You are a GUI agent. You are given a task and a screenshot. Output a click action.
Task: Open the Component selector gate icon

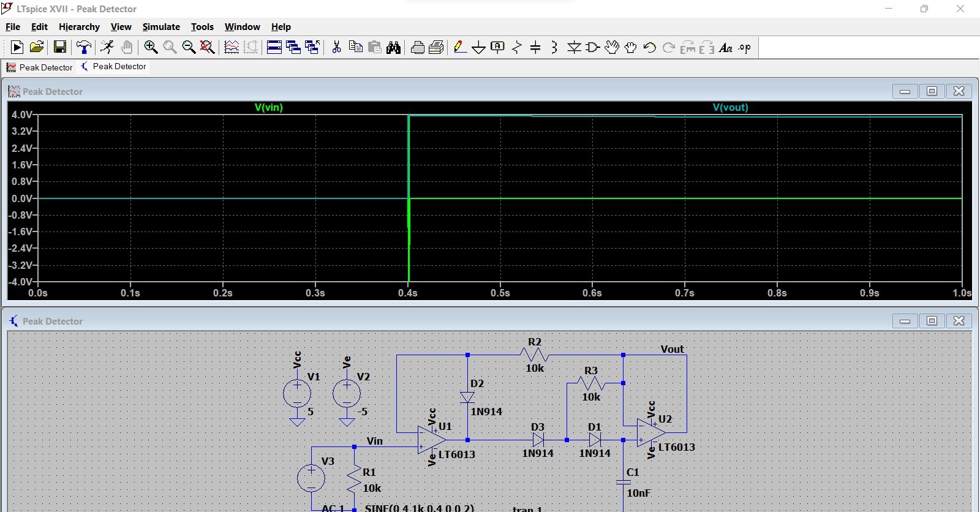pyautogui.click(x=592, y=47)
